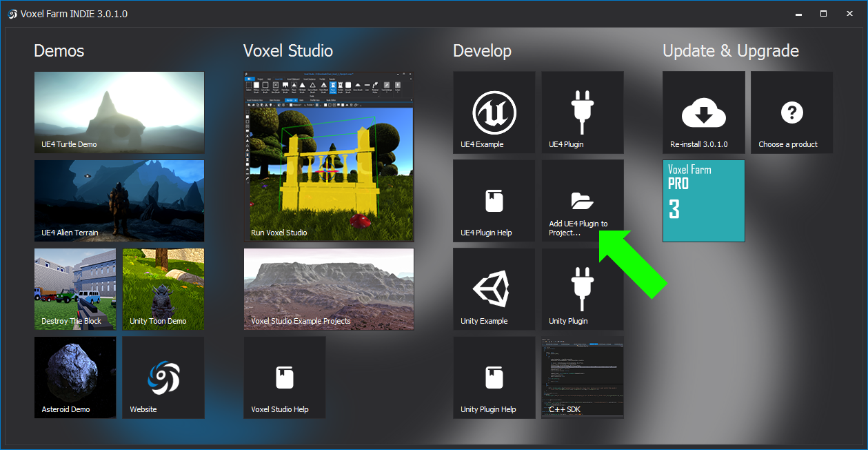Click the UE4 Plugin plug icon tile
This screenshot has height=450, width=868.
pyautogui.click(x=583, y=112)
